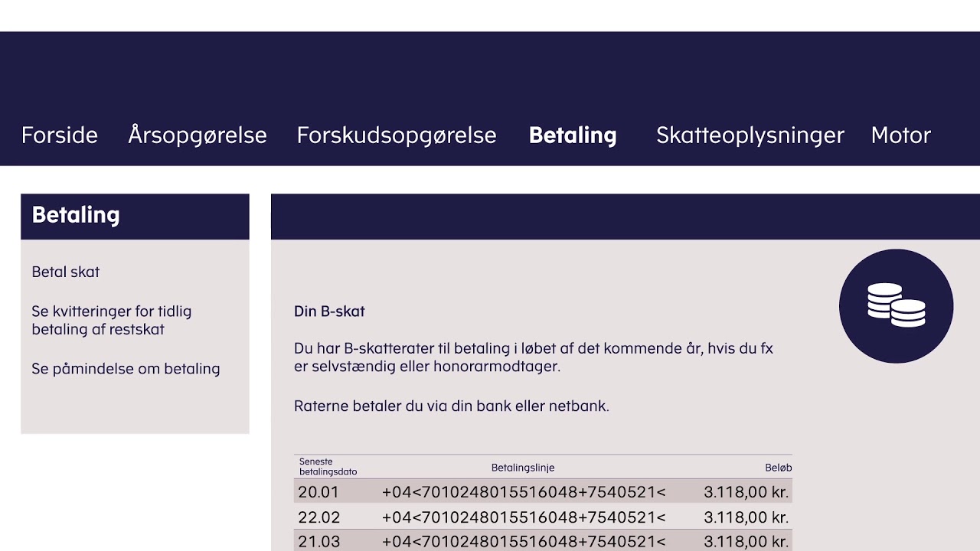Click the Seneste betalingsdato column header
This screenshot has width=980, height=551.
click(328, 467)
